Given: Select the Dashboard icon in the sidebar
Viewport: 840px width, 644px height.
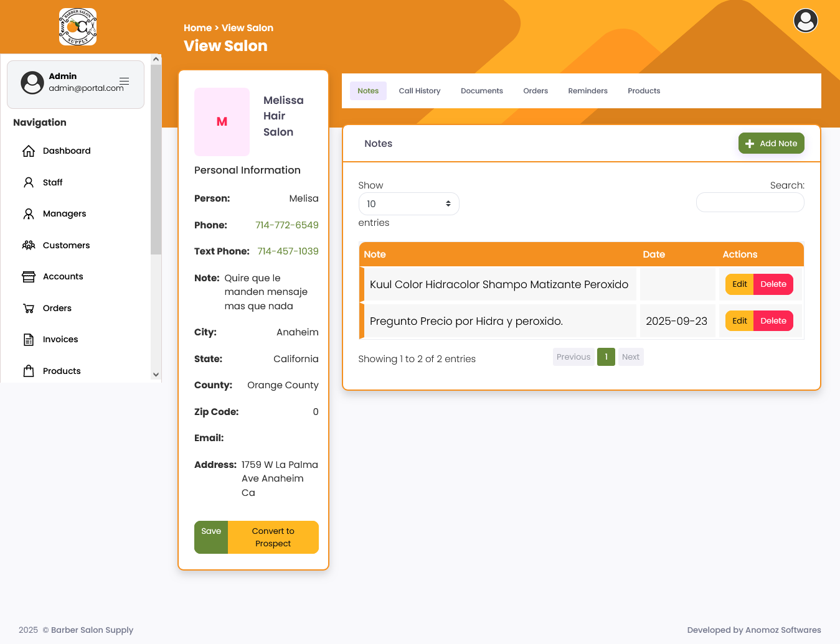Looking at the screenshot, I should 29,151.
